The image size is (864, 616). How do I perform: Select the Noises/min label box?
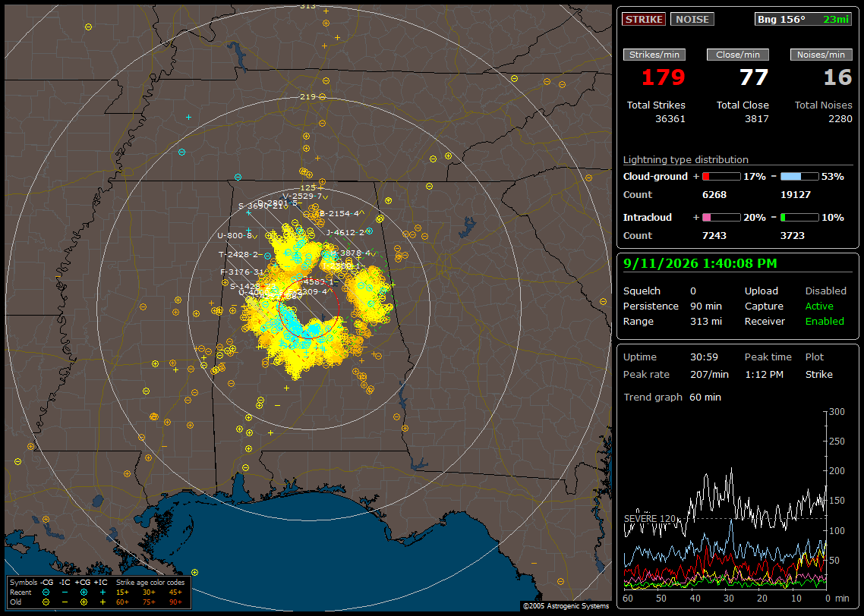click(x=821, y=55)
